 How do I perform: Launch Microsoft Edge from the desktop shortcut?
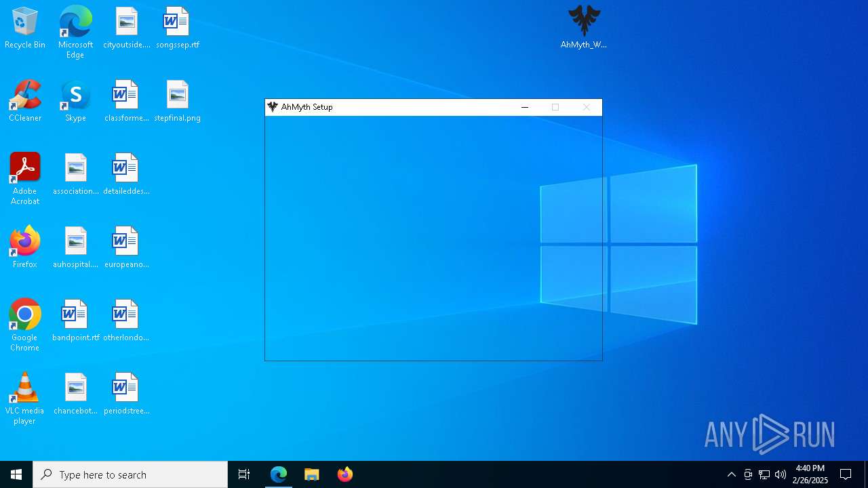click(x=75, y=33)
